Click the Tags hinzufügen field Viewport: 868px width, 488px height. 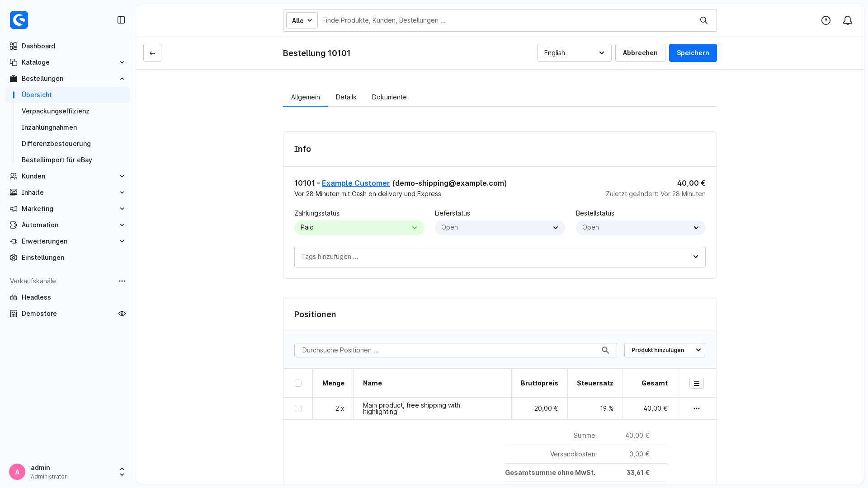(x=500, y=257)
